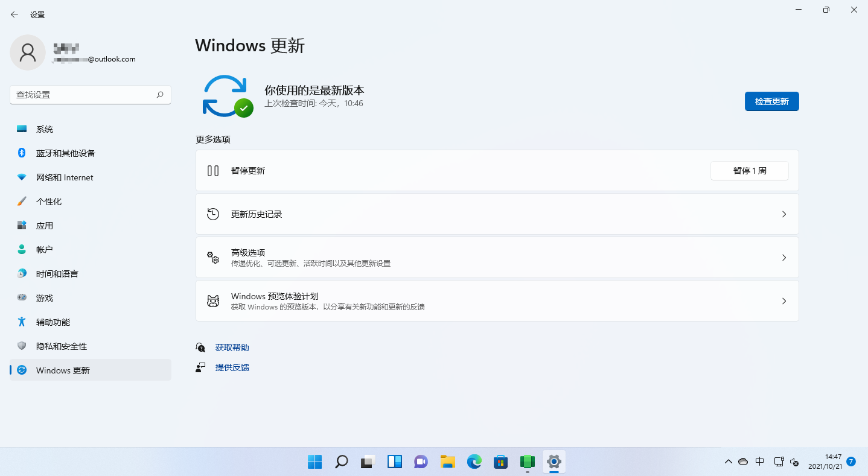Expand 高级选项 with its chevron
Screen dimensions: 868x476
[x=784, y=258]
